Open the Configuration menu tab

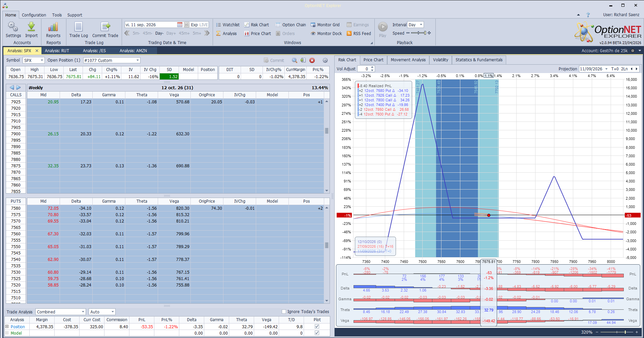pos(34,15)
